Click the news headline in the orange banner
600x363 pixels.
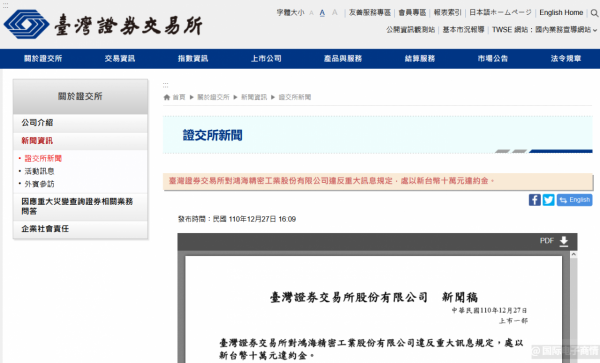click(331, 181)
